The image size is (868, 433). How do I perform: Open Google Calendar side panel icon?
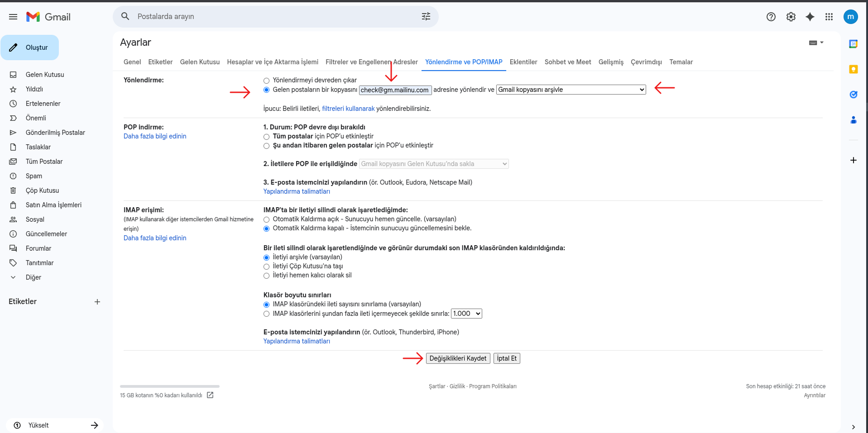click(853, 44)
